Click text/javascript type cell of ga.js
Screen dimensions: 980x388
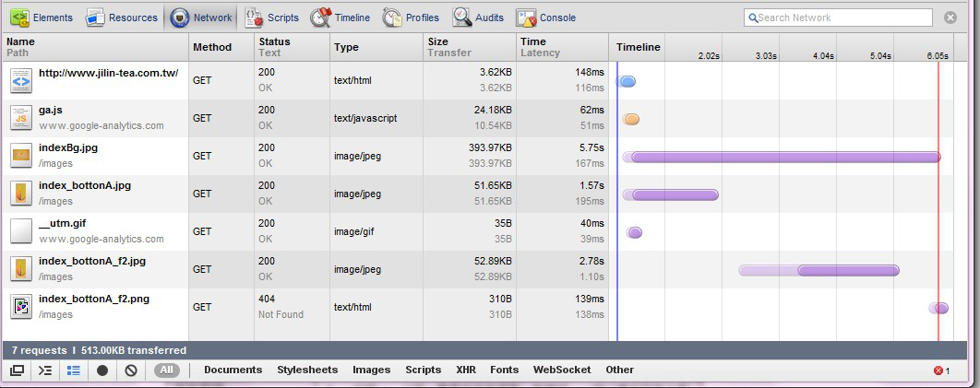tap(365, 118)
